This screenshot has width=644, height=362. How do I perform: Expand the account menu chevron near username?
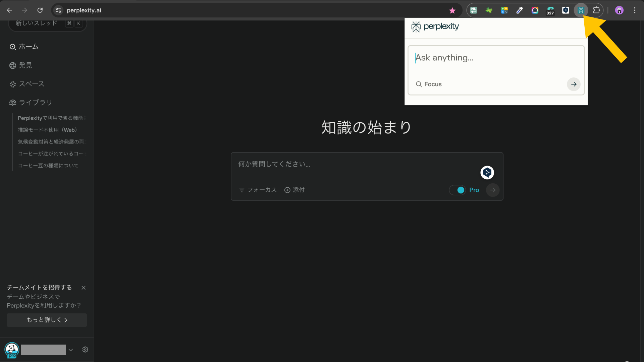[x=71, y=350]
